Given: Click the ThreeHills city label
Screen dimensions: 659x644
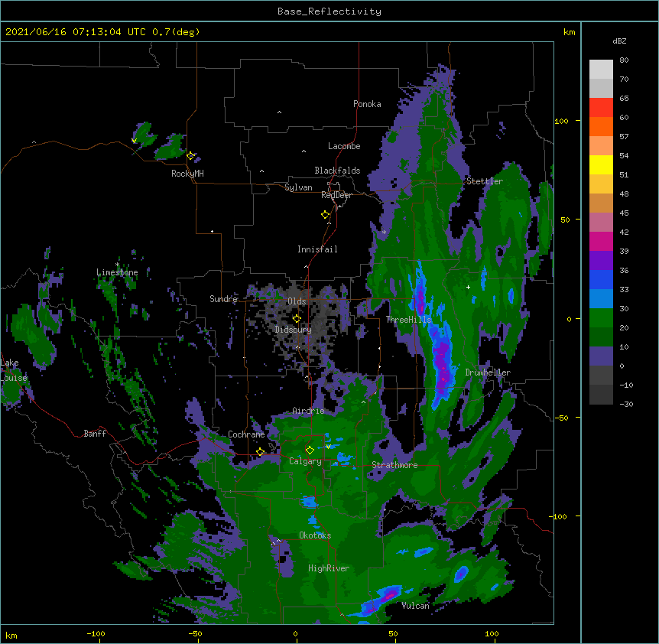Looking at the screenshot, I should tap(409, 320).
